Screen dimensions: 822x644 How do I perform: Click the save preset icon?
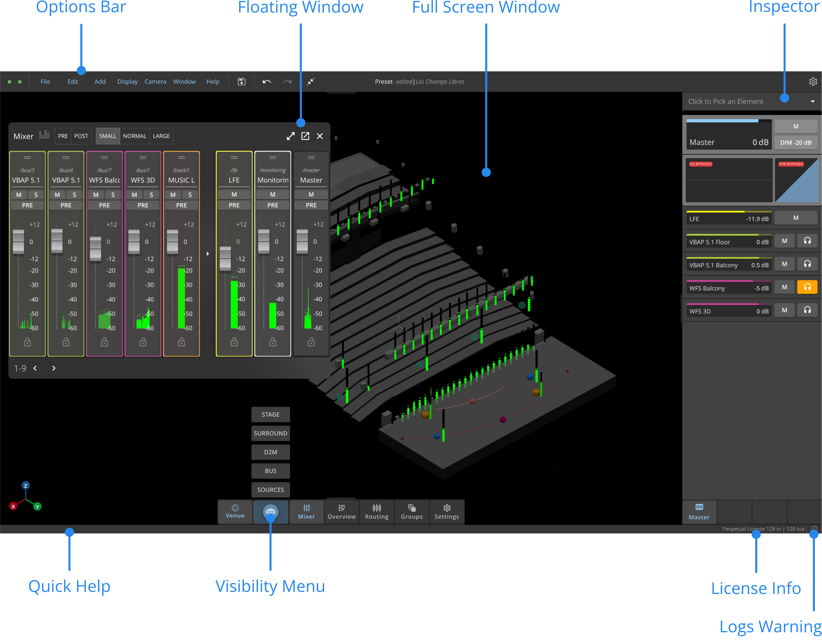pos(241,82)
